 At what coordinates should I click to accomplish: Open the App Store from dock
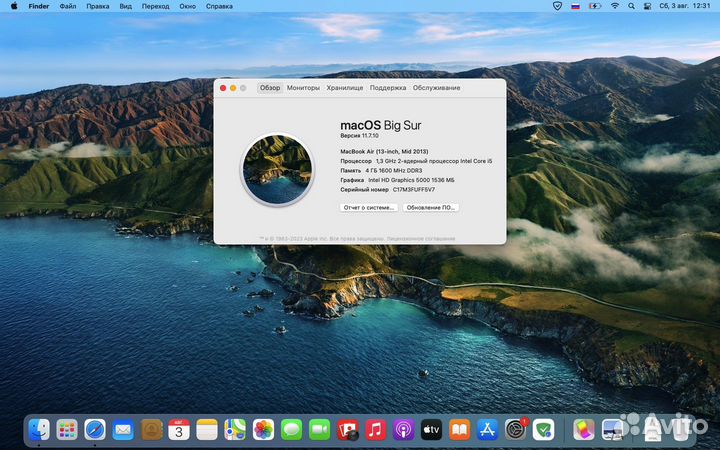[488, 430]
